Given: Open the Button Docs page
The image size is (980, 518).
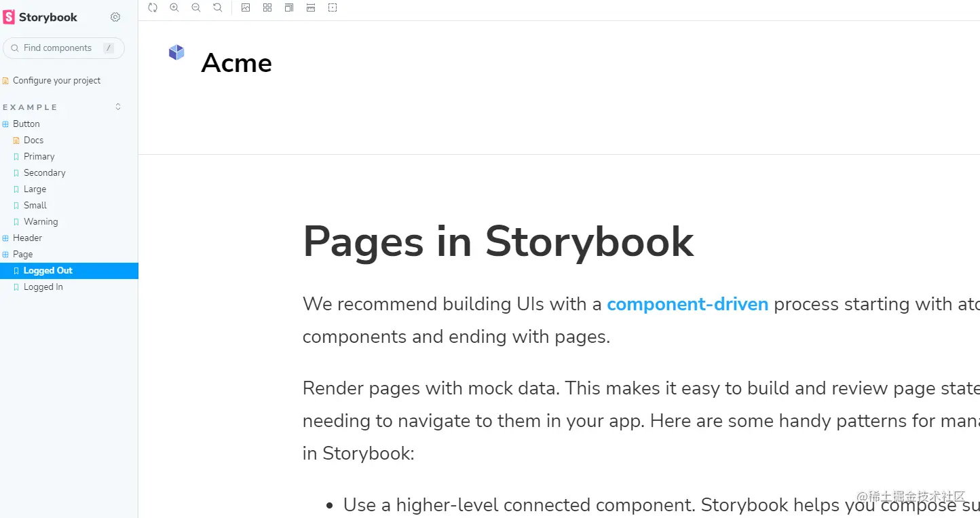Looking at the screenshot, I should [x=33, y=140].
